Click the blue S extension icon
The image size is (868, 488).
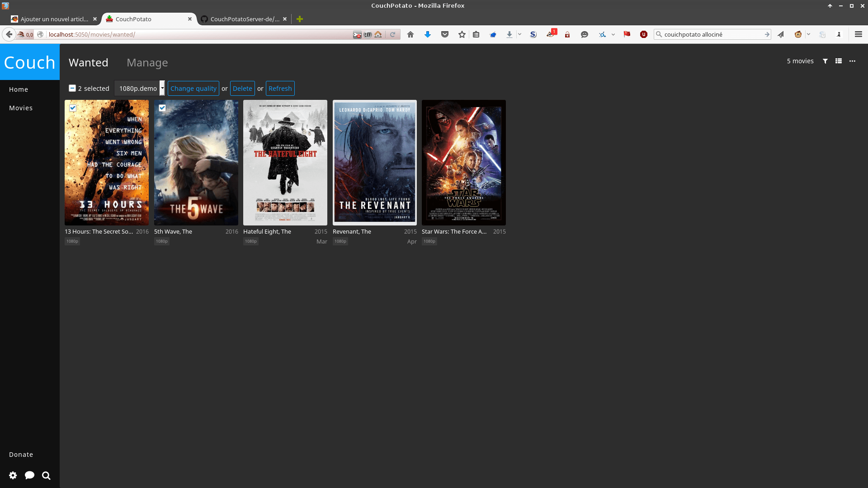point(533,34)
